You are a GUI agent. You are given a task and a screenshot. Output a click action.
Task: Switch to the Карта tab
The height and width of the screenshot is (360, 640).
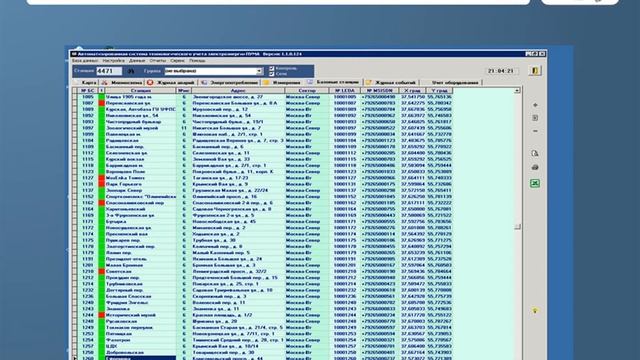(85, 82)
